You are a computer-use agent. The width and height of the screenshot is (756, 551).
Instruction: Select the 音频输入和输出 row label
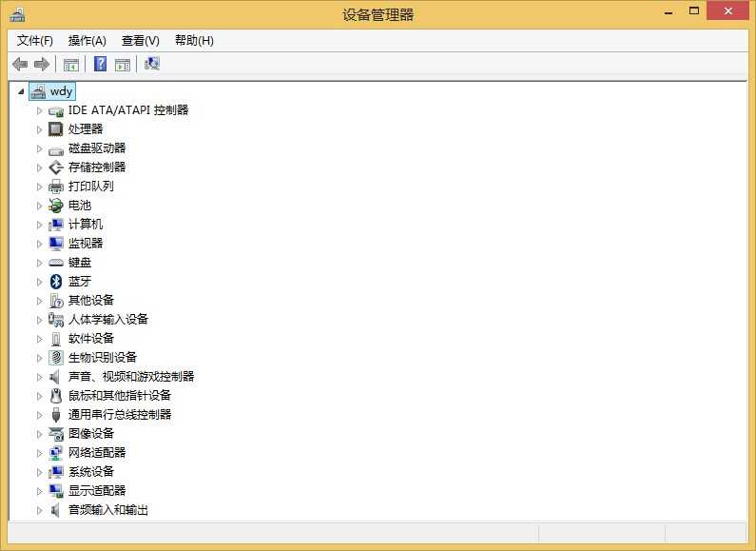pos(108,510)
